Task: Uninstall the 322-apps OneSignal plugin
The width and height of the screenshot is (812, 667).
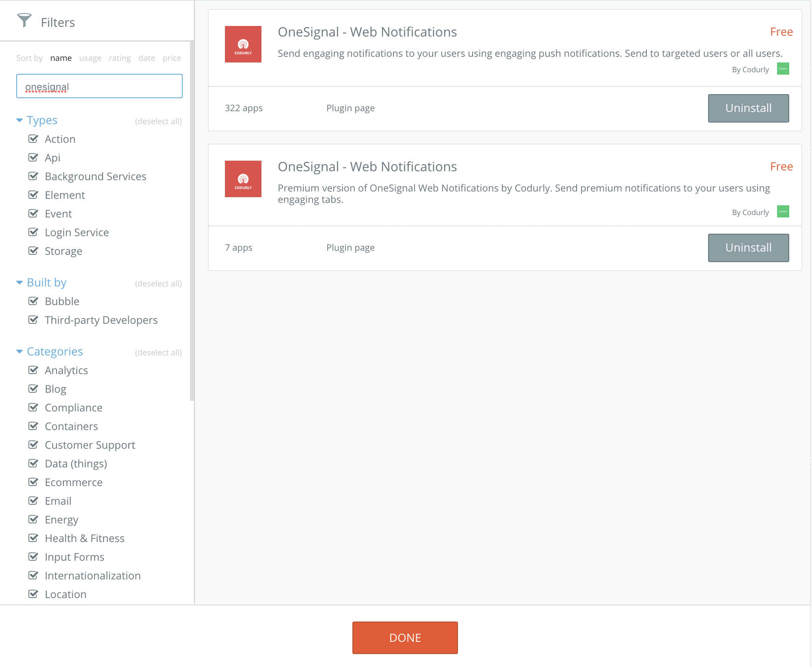Action: [x=748, y=108]
